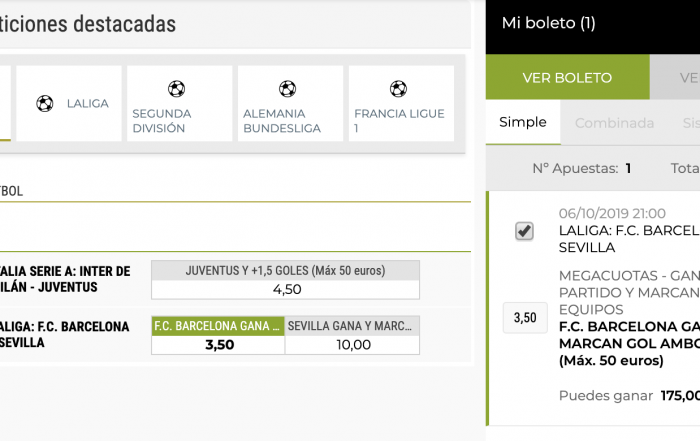The height and width of the screenshot is (441, 700).
Task: Click the Francia Ligue 1 soccer ball icon
Action: (x=398, y=88)
